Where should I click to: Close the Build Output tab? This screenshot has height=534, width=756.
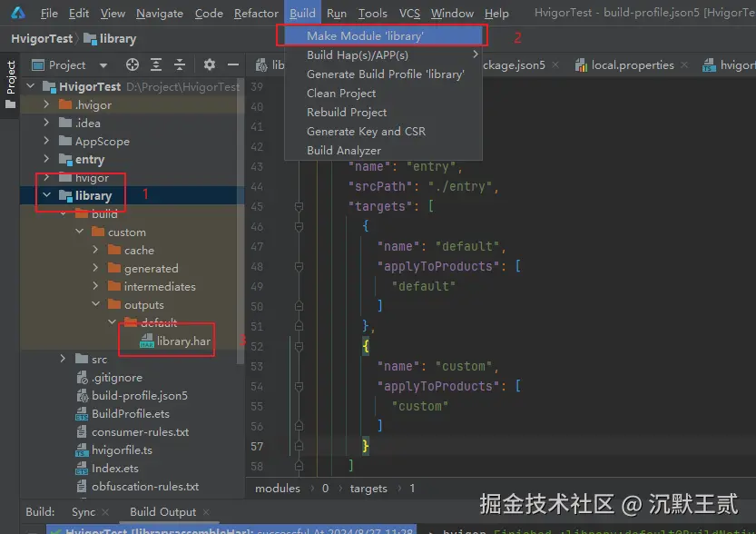(x=206, y=512)
